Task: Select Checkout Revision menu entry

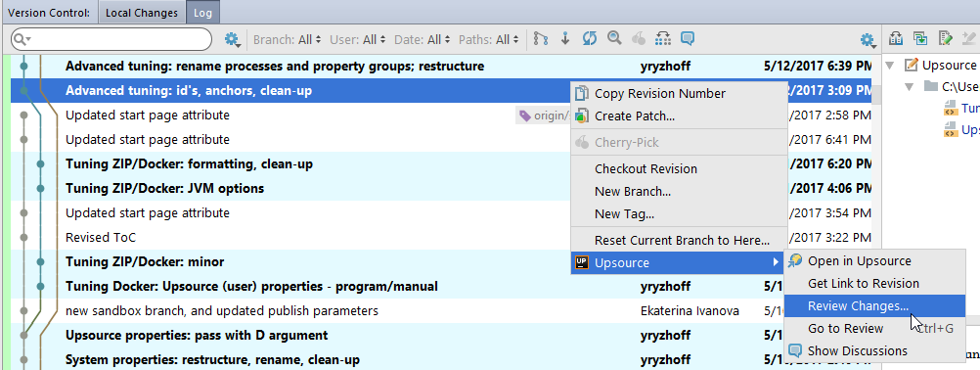Action: 646,168
